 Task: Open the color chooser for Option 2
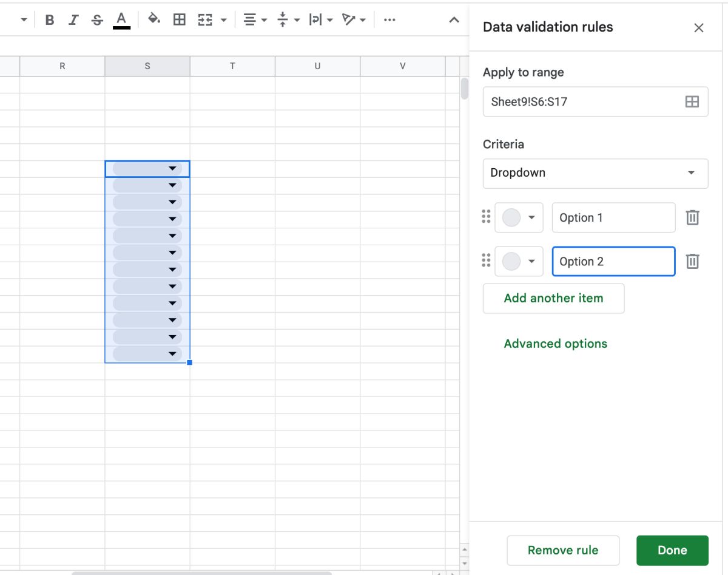point(519,261)
